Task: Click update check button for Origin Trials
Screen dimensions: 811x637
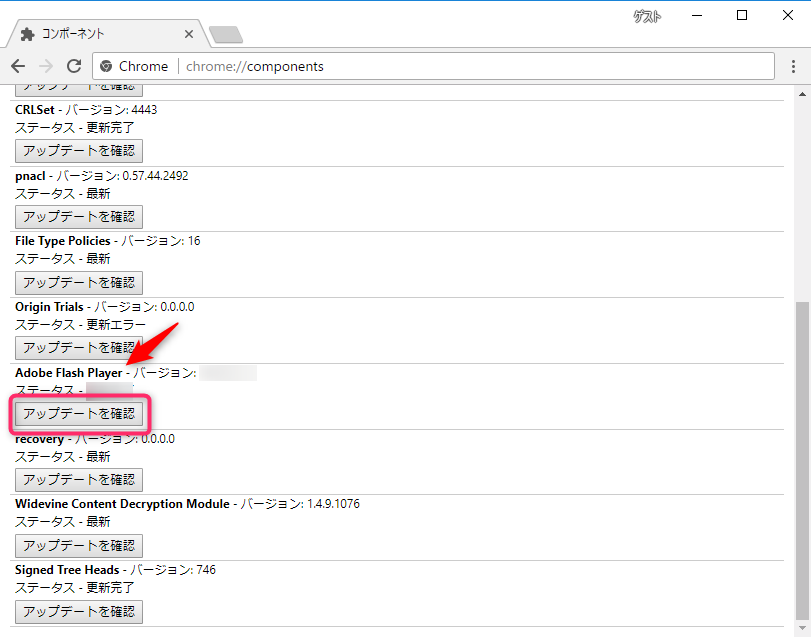Action: (x=79, y=348)
